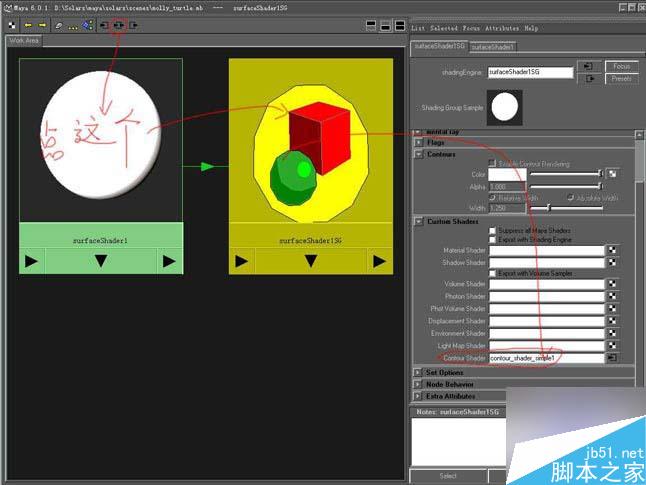The image size is (646, 485).
Task: Map the Material Shader checker button
Action: pos(613,250)
